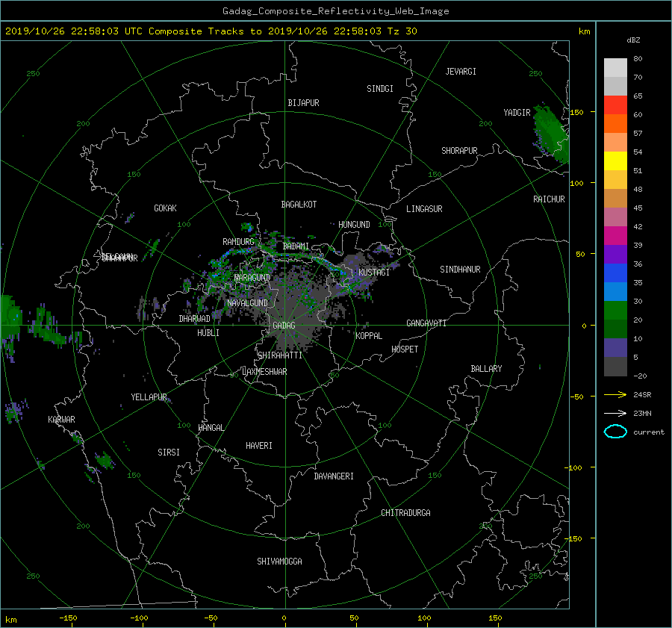Select the orange 60 dBZ color swatch
This screenshot has width=672, height=628.
pyautogui.click(x=615, y=123)
